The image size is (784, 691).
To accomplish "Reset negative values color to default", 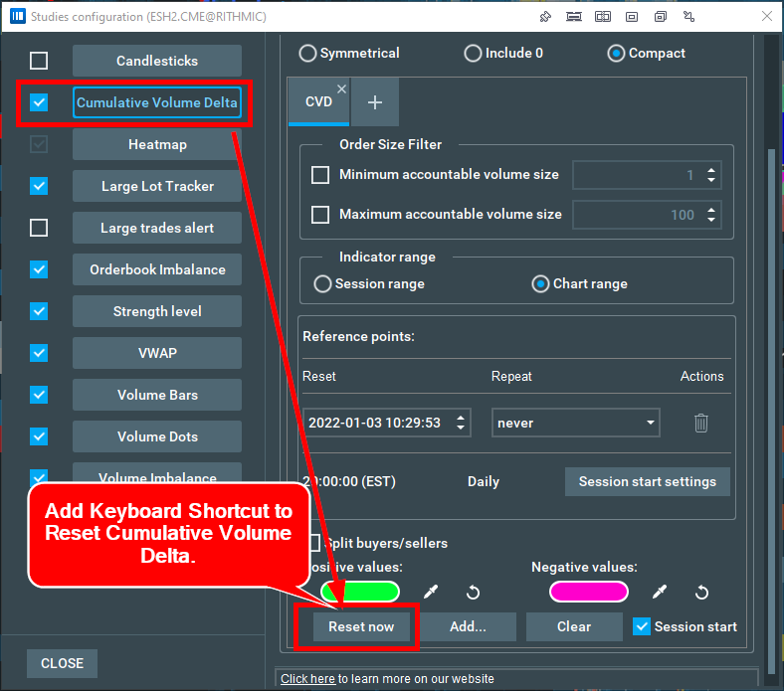I will (701, 592).
